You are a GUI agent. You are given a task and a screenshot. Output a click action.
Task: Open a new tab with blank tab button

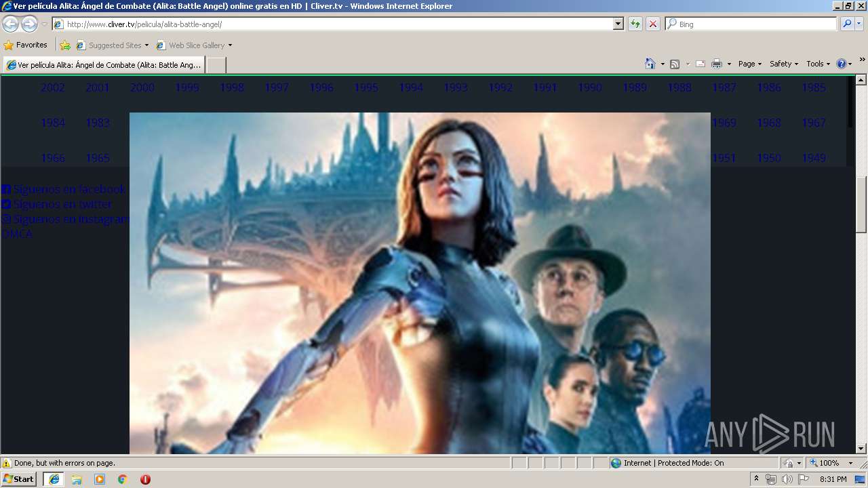click(216, 65)
